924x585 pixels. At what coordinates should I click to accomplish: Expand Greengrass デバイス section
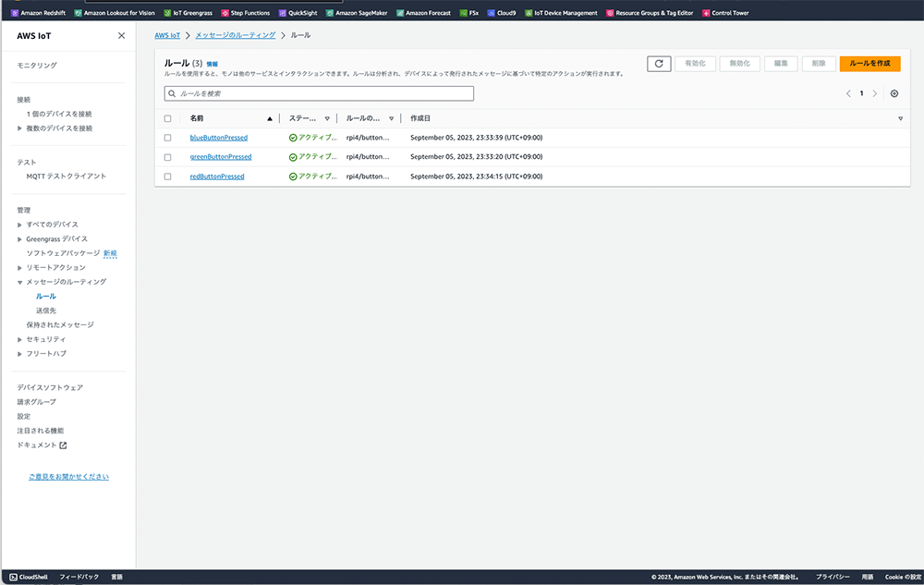click(x=19, y=239)
